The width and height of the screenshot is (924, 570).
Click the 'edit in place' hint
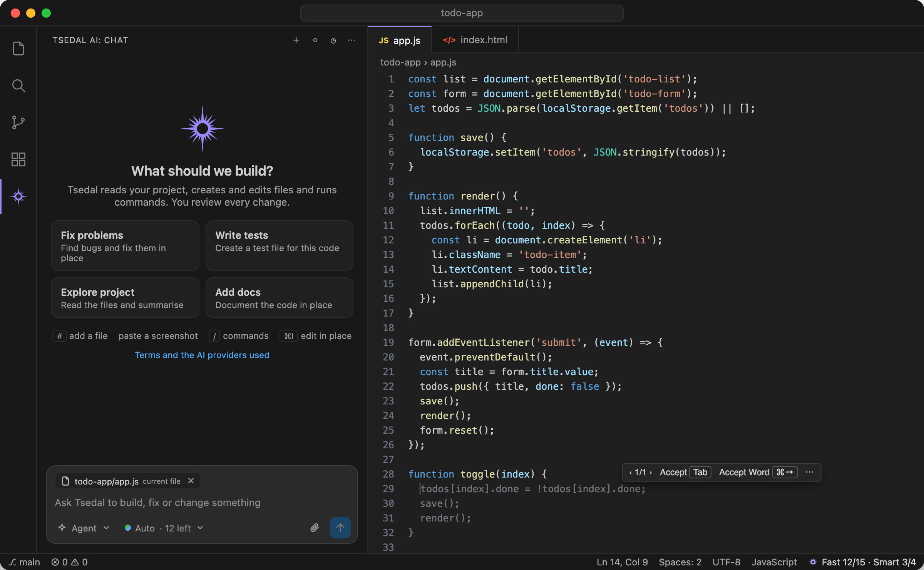click(x=316, y=336)
